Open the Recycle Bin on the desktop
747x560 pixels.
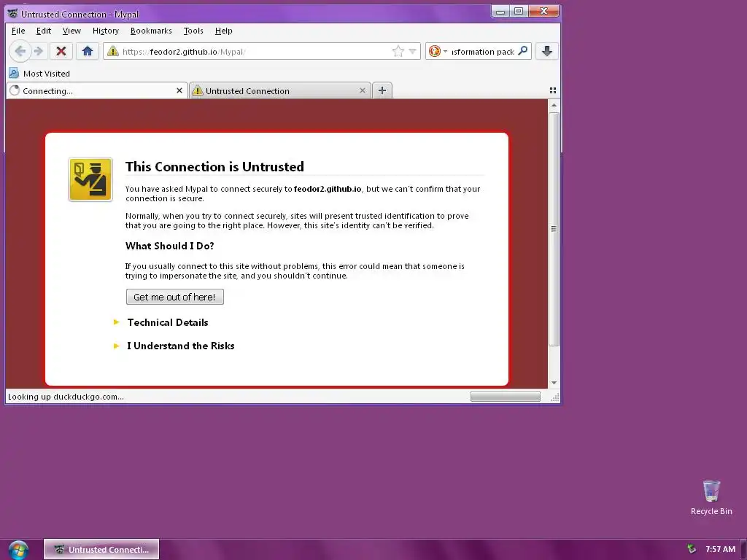point(711,497)
